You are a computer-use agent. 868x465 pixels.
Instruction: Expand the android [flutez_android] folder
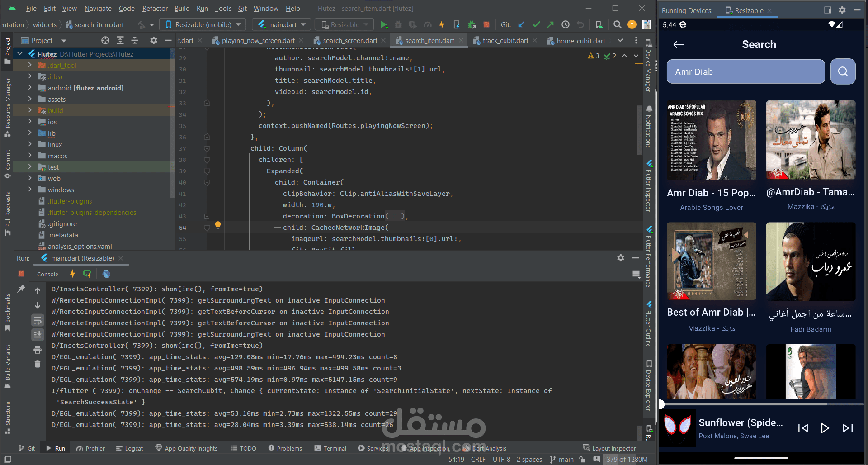coord(30,88)
